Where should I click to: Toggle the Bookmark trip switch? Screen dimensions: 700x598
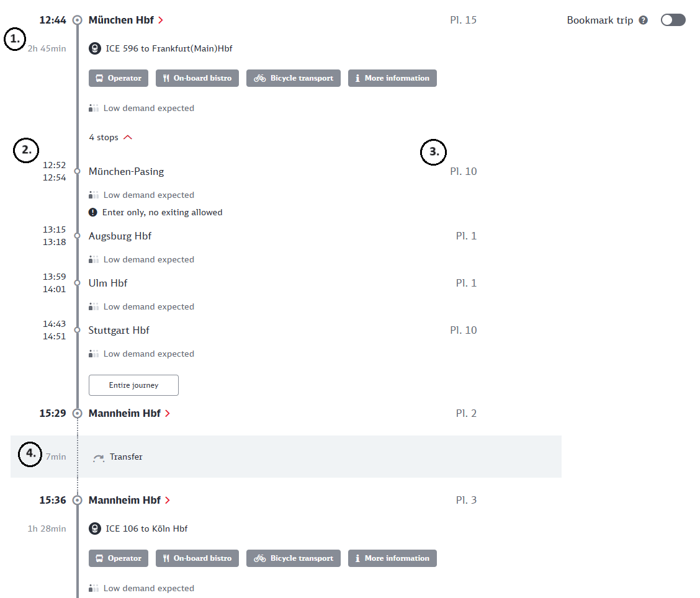click(x=673, y=20)
